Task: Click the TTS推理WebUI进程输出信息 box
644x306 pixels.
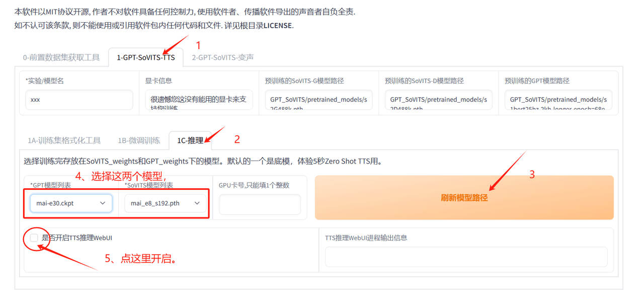Action: [x=466, y=257]
